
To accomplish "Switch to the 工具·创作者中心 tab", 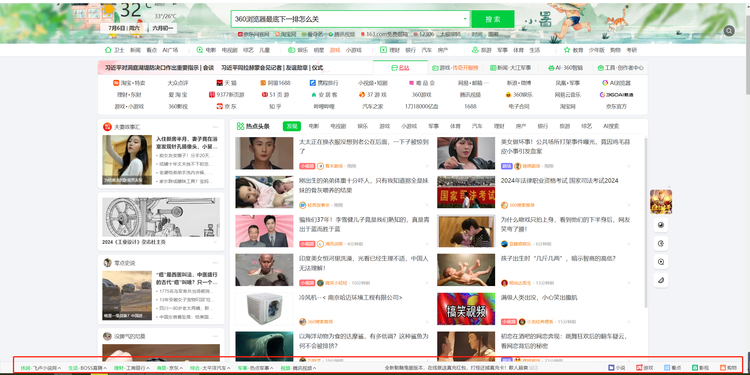I will [x=620, y=68].
